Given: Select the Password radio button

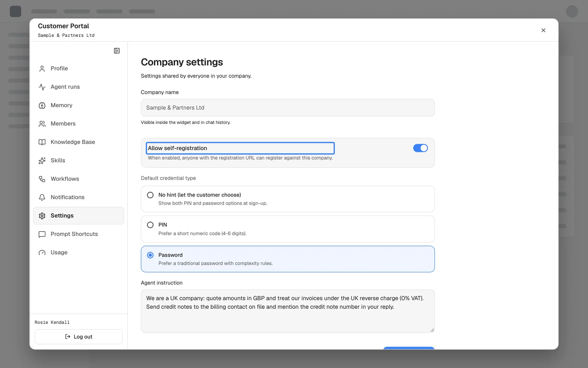Looking at the screenshot, I should 150,255.
